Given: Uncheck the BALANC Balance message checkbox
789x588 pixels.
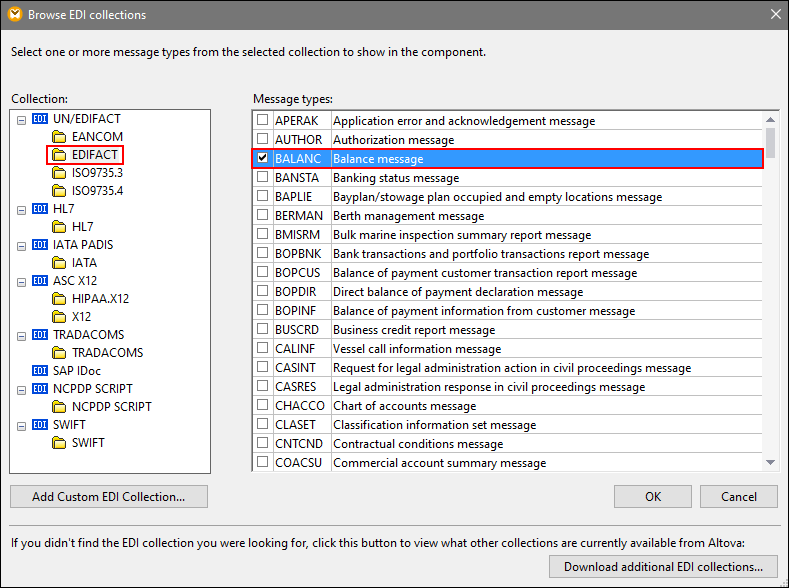Looking at the screenshot, I should tap(262, 159).
